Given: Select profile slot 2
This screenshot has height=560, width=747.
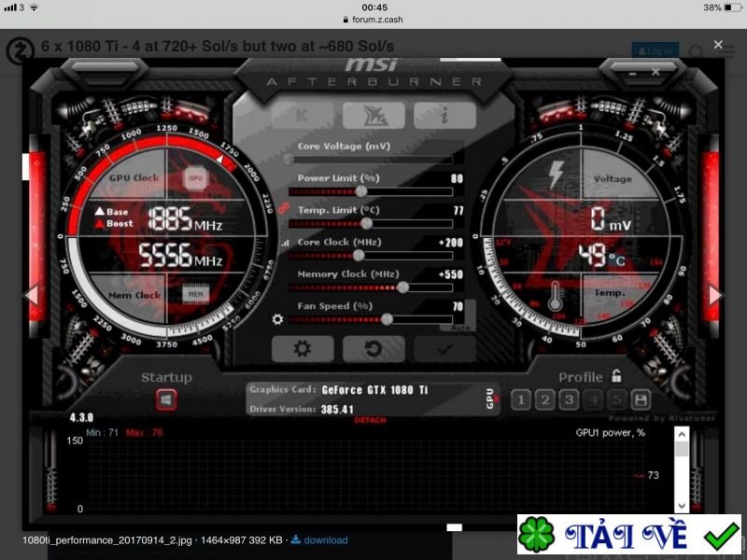Looking at the screenshot, I should [545, 400].
